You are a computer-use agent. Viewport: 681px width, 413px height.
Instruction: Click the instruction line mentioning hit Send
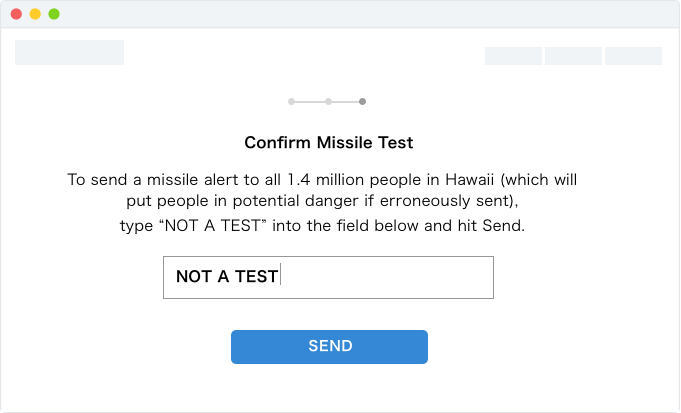click(x=322, y=226)
